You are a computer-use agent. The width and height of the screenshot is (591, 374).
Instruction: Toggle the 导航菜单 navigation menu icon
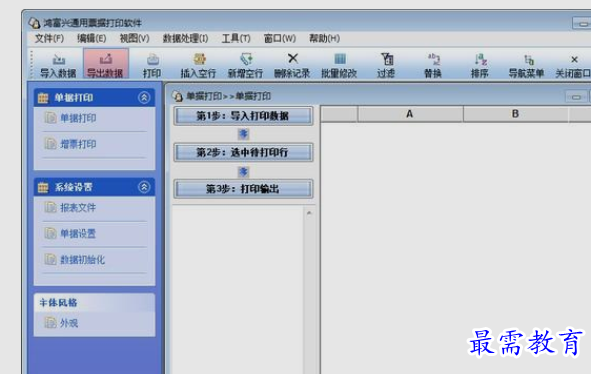pos(528,60)
